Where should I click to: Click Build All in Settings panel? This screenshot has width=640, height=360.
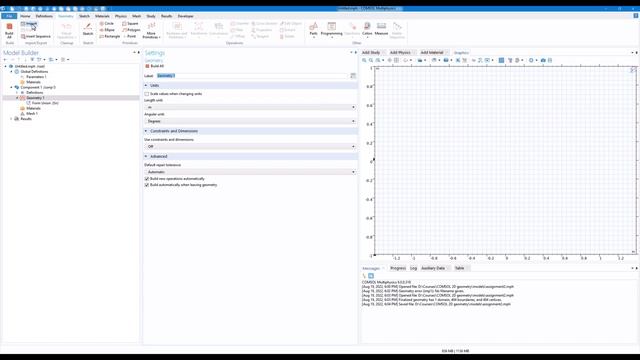[x=155, y=66]
